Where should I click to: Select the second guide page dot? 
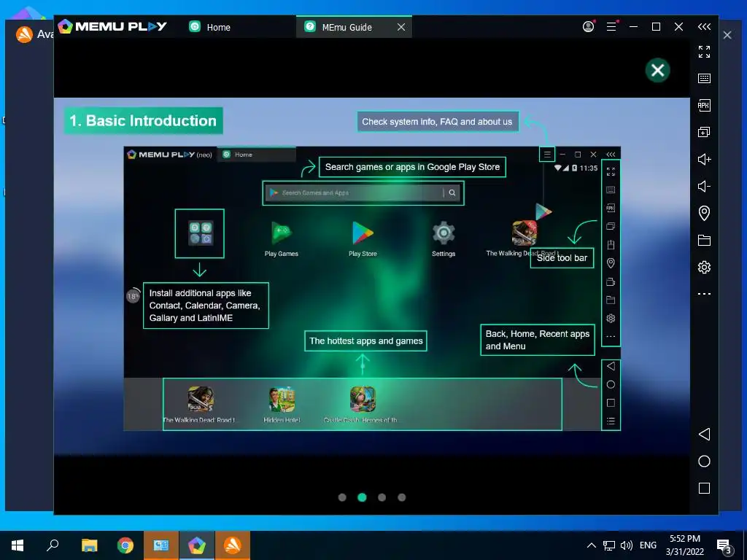(x=362, y=497)
